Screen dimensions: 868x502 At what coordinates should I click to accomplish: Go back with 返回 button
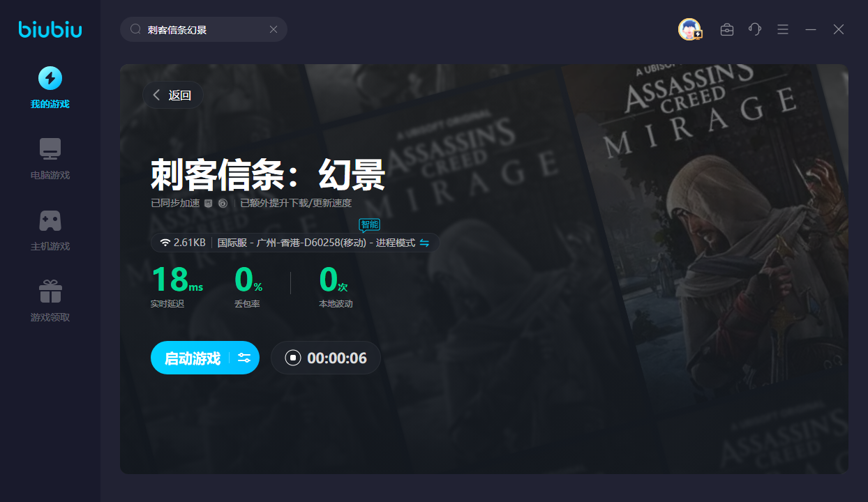(172, 96)
